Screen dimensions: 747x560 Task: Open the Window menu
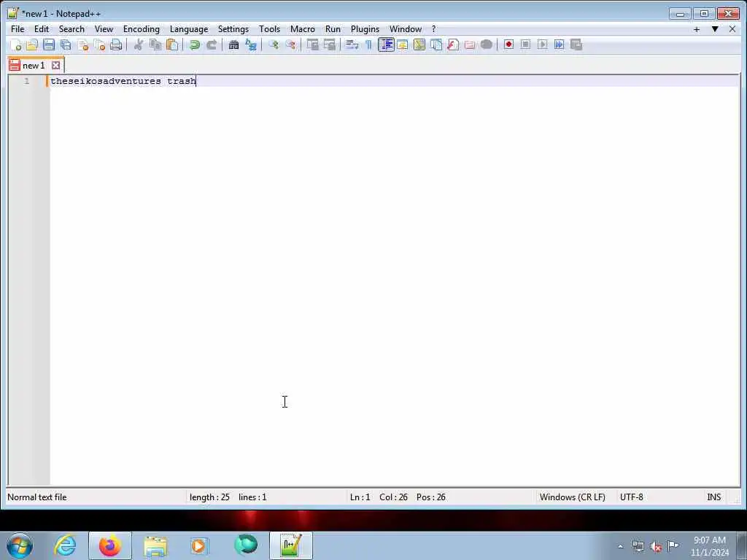click(x=406, y=29)
